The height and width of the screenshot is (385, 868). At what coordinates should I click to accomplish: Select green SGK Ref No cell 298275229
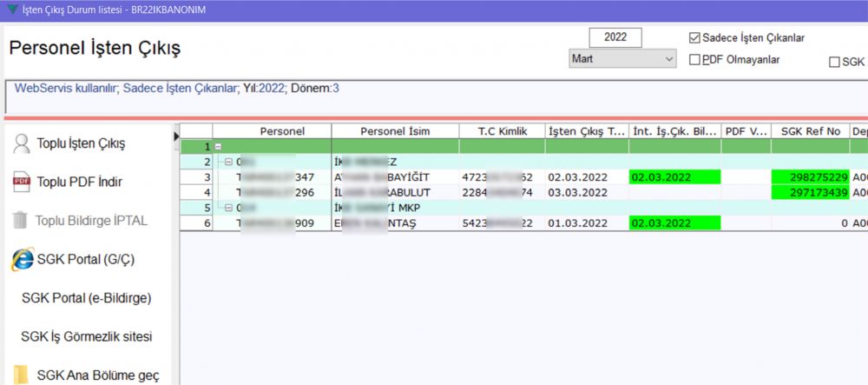coord(809,177)
